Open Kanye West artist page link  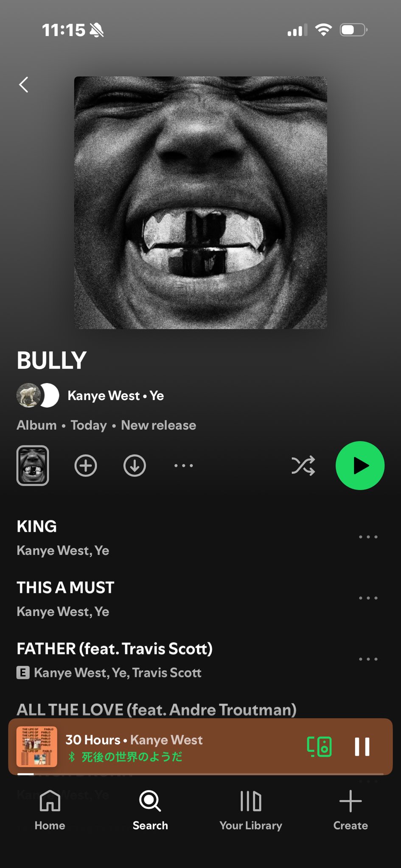(x=104, y=395)
